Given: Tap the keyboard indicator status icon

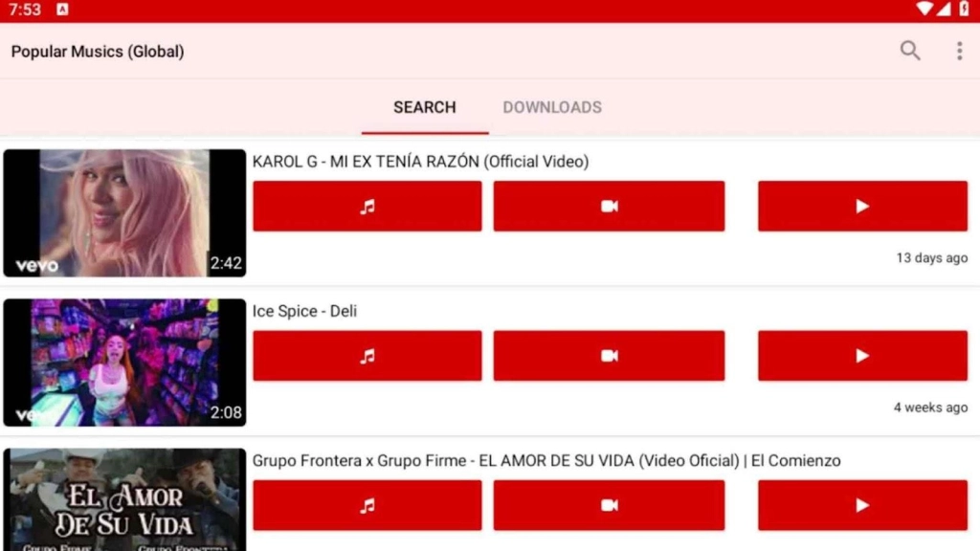Looking at the screenshot, I should click(62, 10).
